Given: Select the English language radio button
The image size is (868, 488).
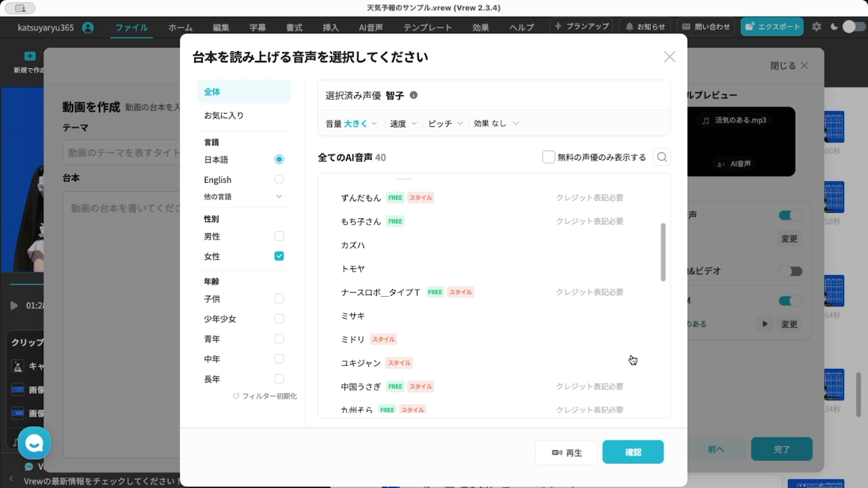Looking at the screenshot, I should 279,180.
